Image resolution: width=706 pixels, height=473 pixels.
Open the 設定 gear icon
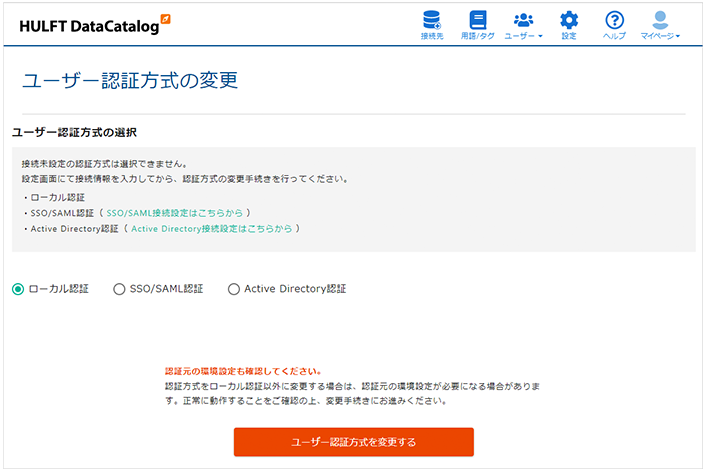569,19
